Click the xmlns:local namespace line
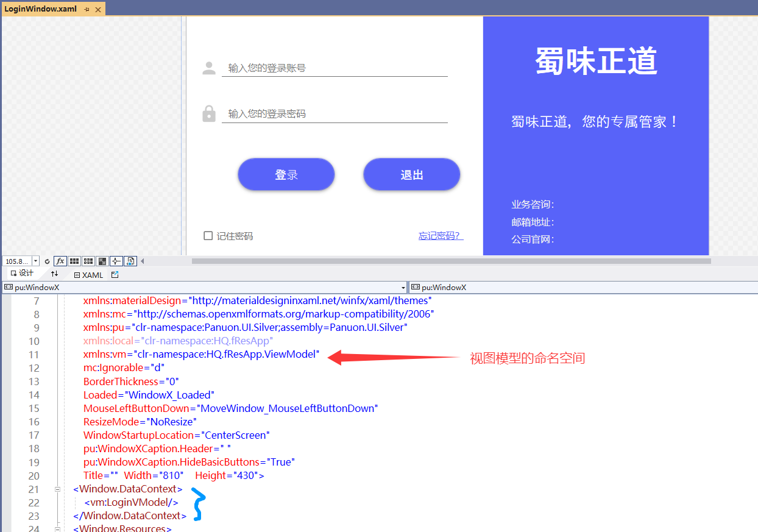 coord(179,341)
